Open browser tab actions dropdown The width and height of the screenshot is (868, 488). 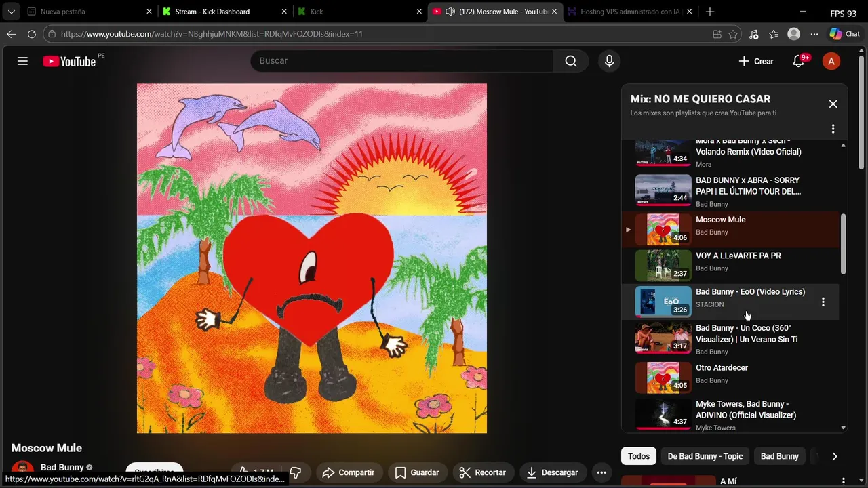coord(11,12)
